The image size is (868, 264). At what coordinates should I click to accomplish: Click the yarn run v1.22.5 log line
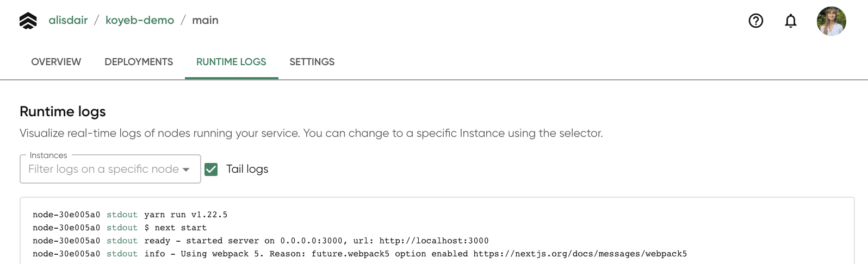pyautogui.click(x=185, y=215)
